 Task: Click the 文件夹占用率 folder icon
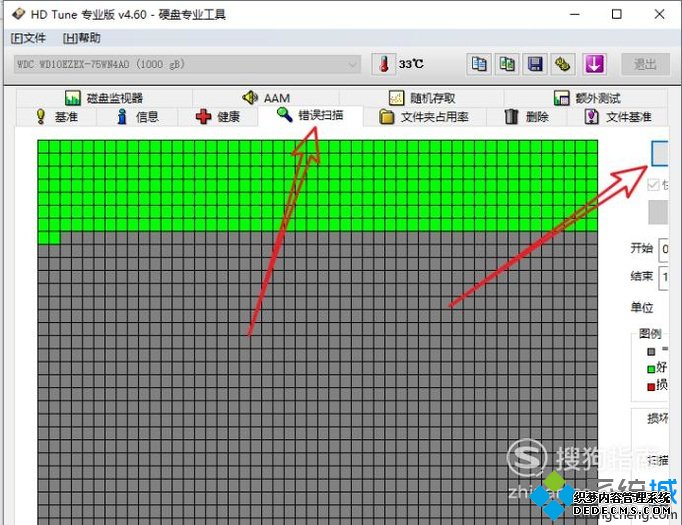click(x=386, y=117)
